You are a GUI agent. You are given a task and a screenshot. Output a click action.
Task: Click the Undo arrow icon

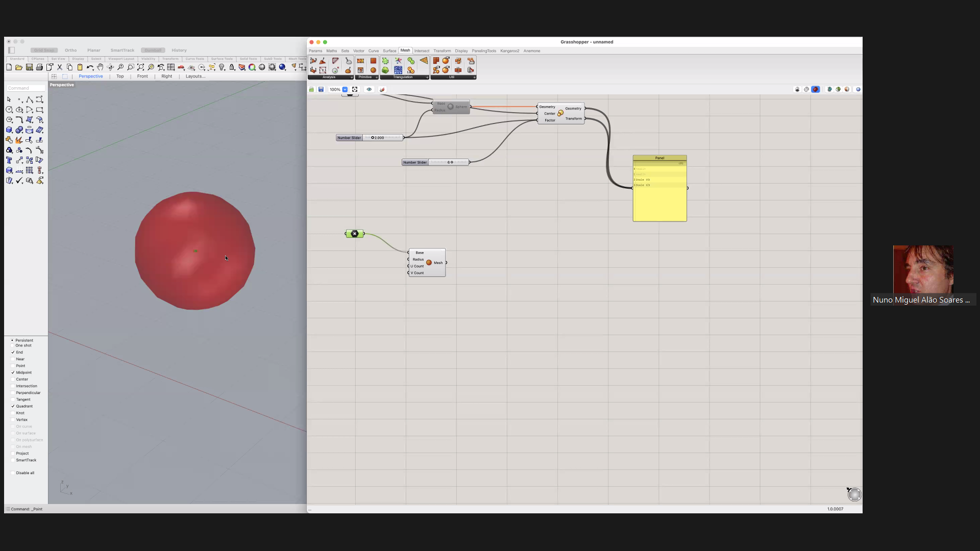click(x=90, y=67)
